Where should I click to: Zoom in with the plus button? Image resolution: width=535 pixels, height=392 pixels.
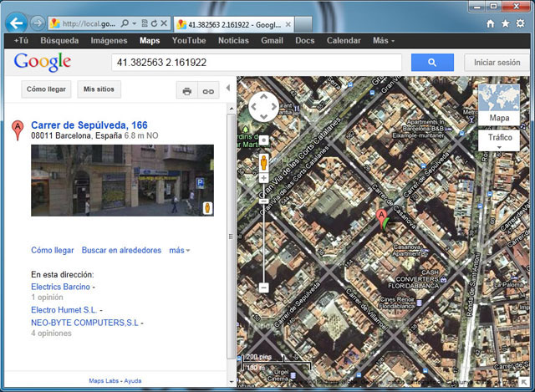coord(264,178)
